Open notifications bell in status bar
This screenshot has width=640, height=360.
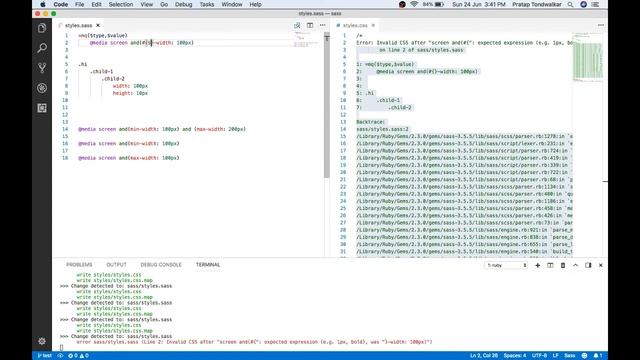pyautogui.click(x=598, y=356)
